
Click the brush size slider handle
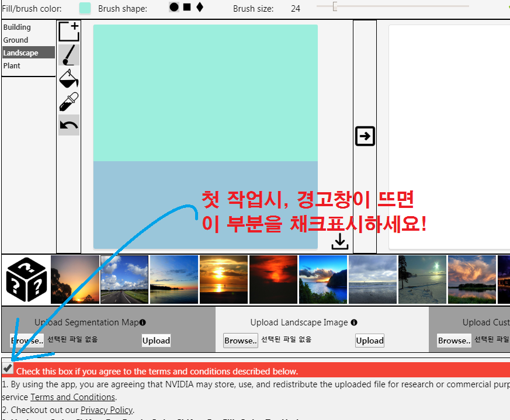335,6
